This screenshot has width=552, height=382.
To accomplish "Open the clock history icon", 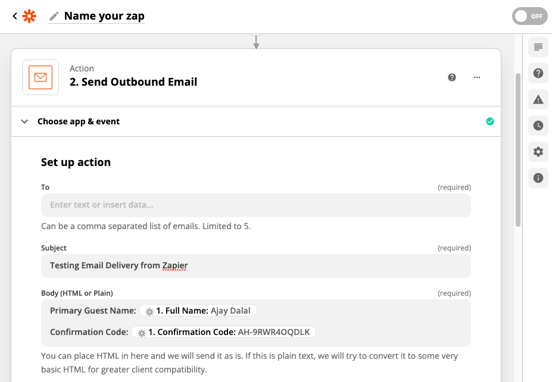I will coord(538,126).
